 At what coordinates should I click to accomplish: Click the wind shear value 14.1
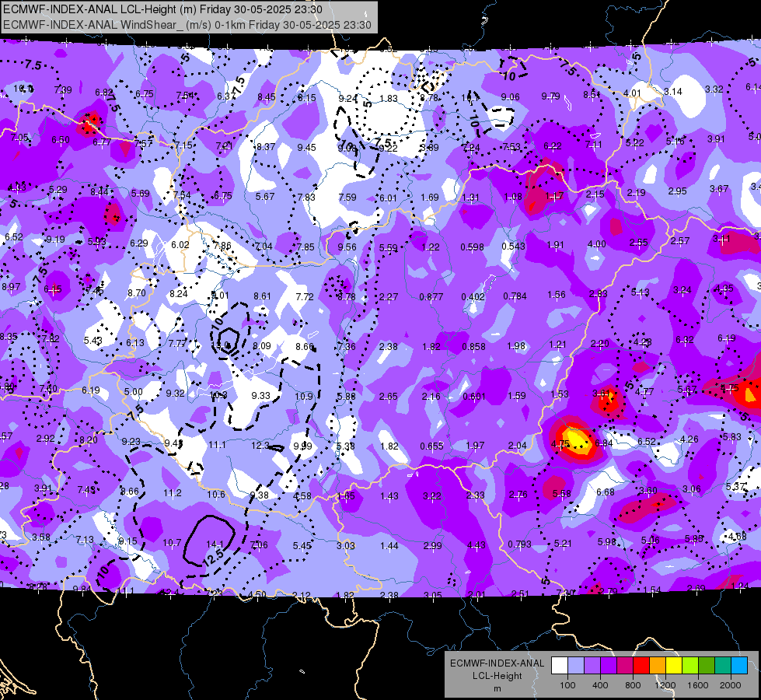tap(215, 544)
